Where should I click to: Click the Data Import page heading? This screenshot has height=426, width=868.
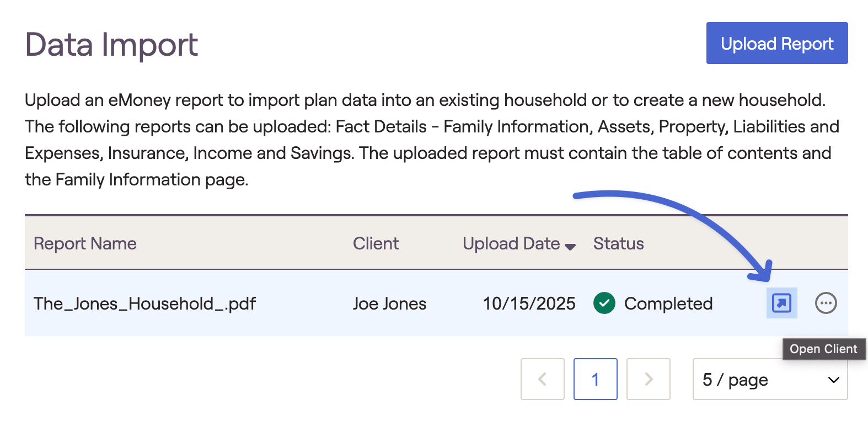(111, 44)
